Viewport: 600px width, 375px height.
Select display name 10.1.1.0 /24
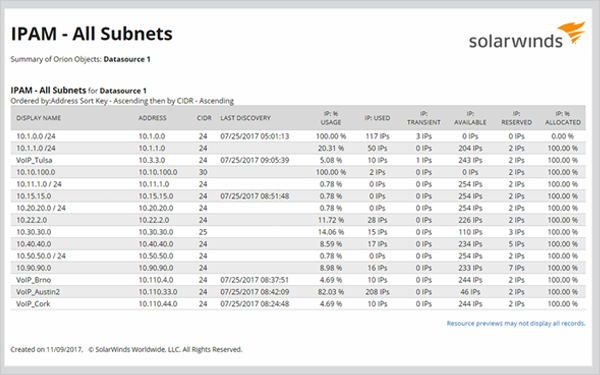[36, 148]
